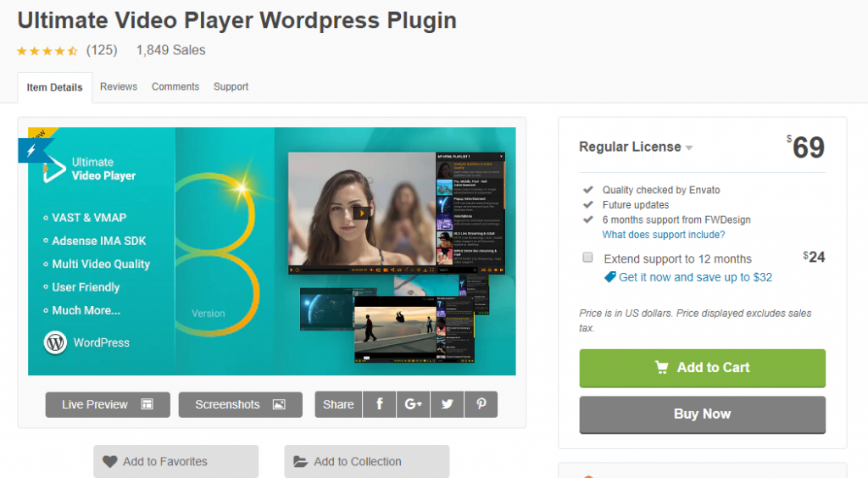
Task: Share on Twitter bird icon
Action: (447, 404)
